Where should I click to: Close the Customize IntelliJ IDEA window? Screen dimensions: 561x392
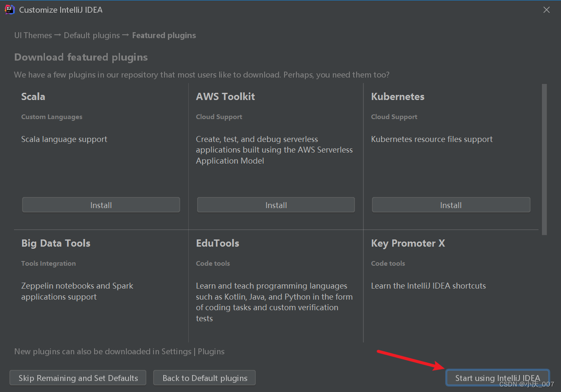[x=547, y=9]
